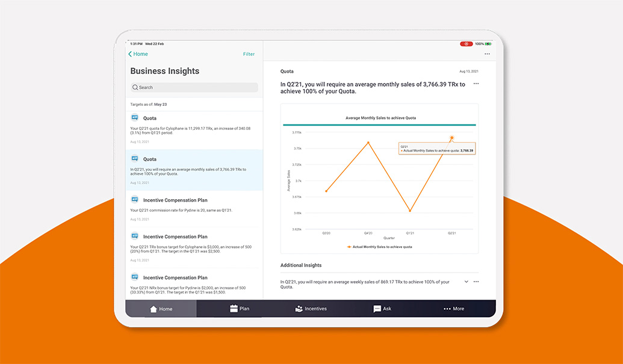Click the Filter link
Image resolution: width=623 pixels, height=364 pixels.
coord(249,54)
